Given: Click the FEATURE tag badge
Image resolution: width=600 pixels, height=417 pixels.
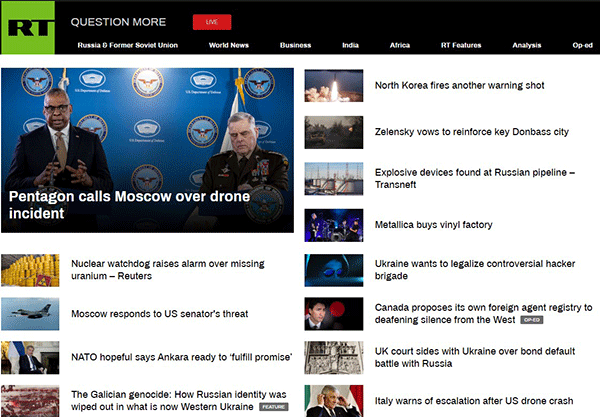Looking at the screenshot, I should [x=274, y=407].
